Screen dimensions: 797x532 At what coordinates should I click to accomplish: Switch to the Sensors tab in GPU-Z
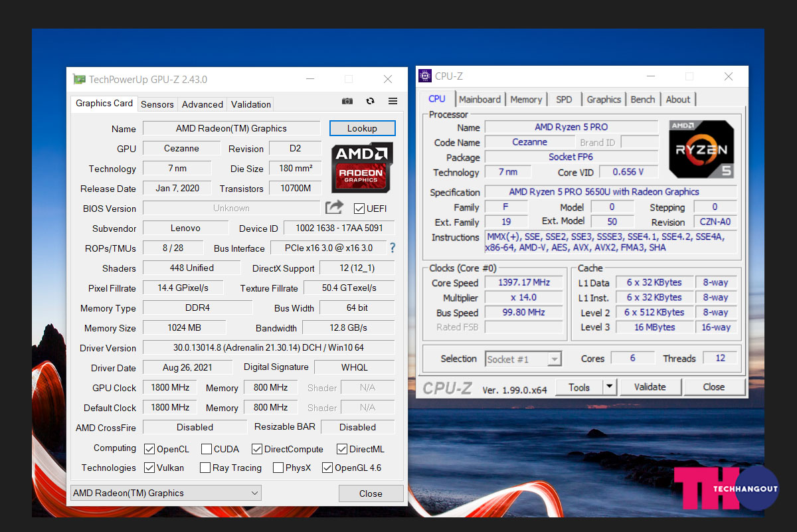157,104
